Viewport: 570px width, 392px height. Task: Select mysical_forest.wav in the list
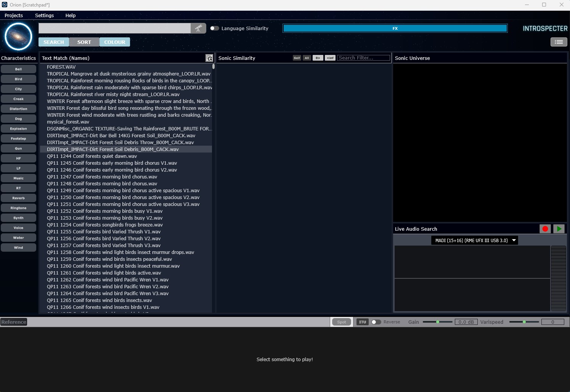68,122
